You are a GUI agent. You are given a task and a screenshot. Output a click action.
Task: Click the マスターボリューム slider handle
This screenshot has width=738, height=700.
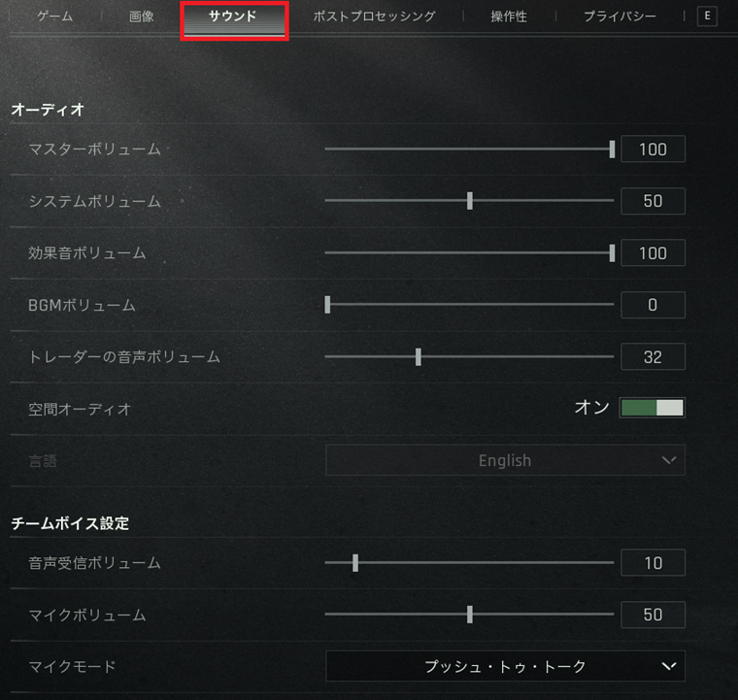[612, 150]
